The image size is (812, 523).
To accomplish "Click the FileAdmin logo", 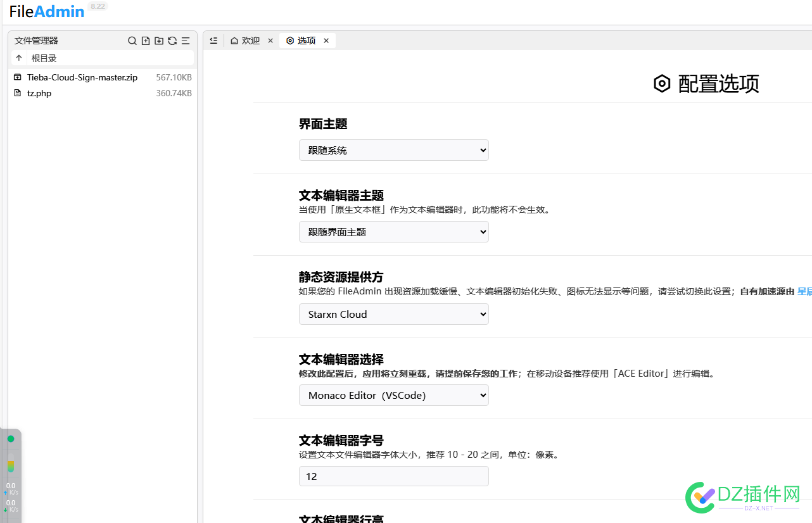I will click(47, 11).
